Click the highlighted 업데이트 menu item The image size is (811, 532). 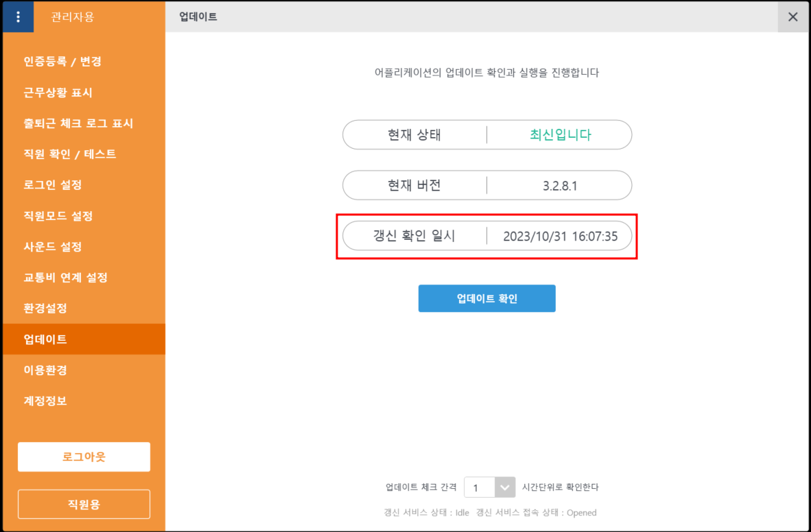tap(45, 339)
